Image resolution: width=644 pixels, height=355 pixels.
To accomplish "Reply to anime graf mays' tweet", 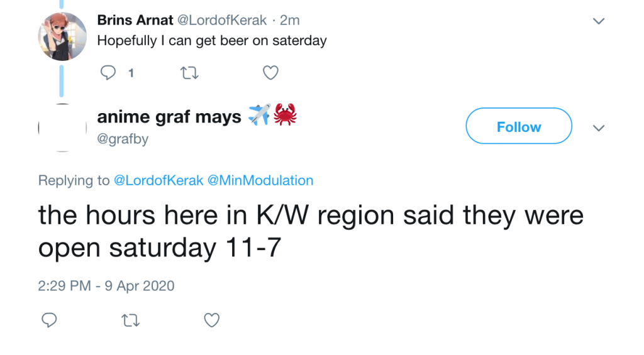I will tap(49, 320).
